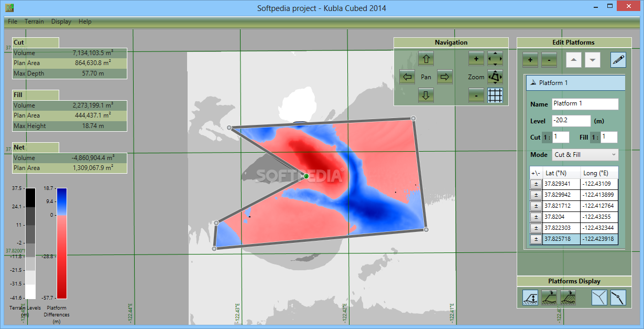644x329 pixels.
Task: Select longitude cell -122.423918
Action: (599, 239)
